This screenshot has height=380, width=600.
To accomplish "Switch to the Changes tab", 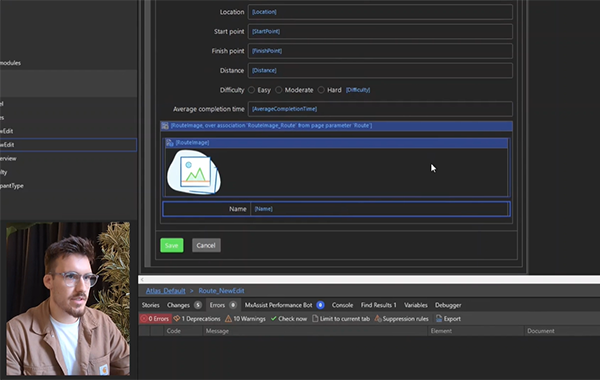I will click(x=184, y=305).
